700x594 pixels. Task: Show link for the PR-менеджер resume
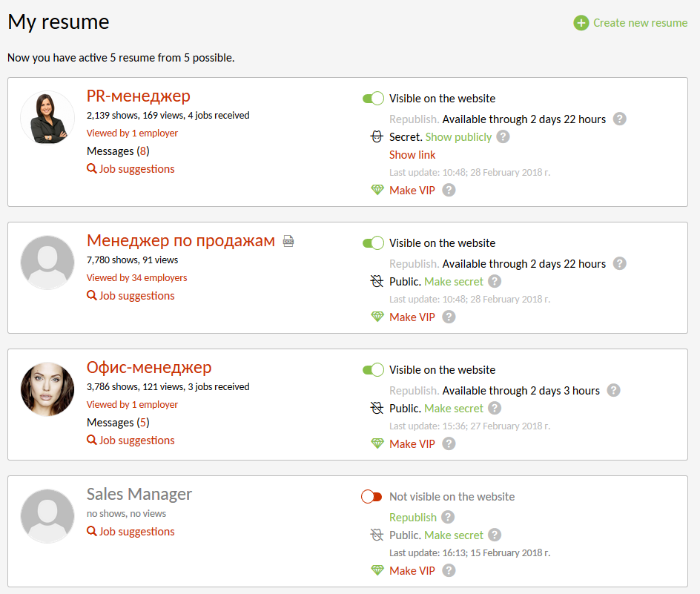coord(412,154)
